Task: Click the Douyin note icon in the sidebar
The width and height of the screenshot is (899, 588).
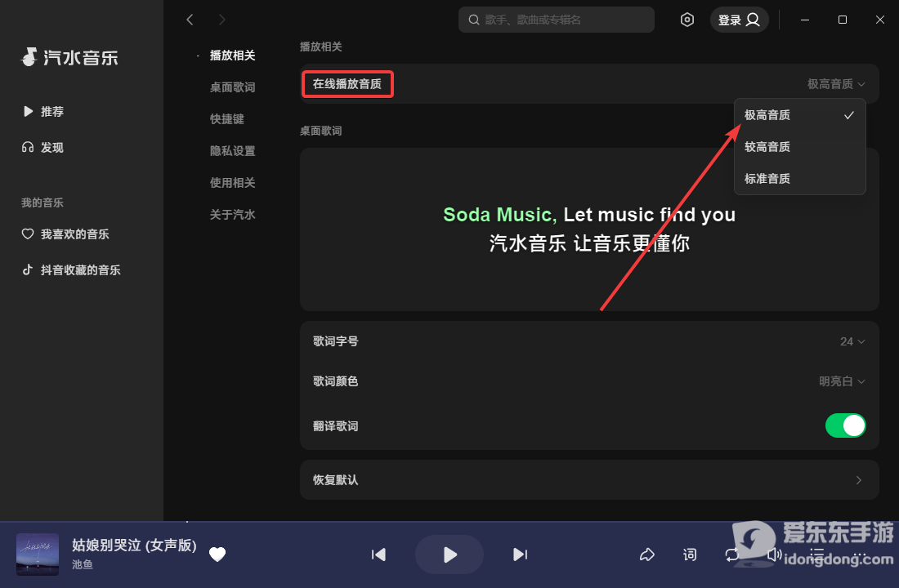Action: pyautogui.click(x=28, y=269)
